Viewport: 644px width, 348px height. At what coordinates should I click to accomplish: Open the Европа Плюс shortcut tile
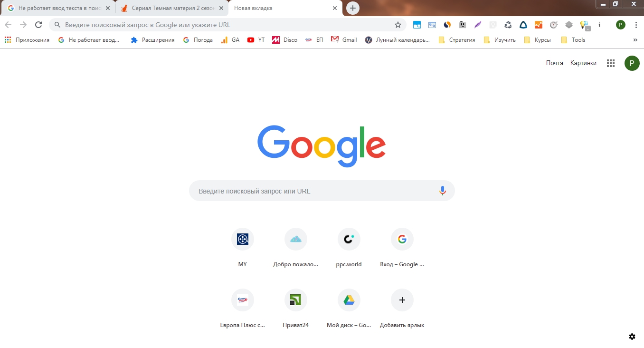(x=243, y=309)
